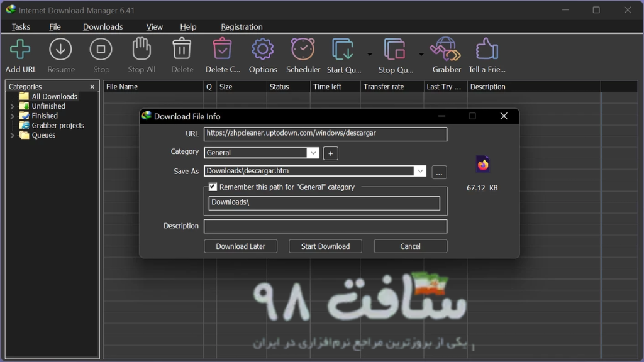Open the Grabber tool icon
The height and width of the screenshot is (362, 644).
[445, 49]
